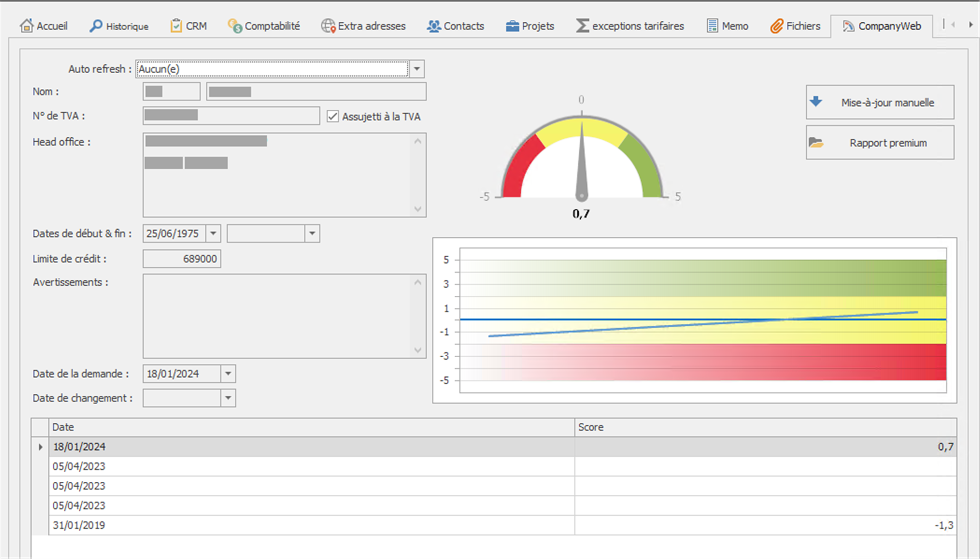Click the Fichiers paperclip icon

(776, 25)
